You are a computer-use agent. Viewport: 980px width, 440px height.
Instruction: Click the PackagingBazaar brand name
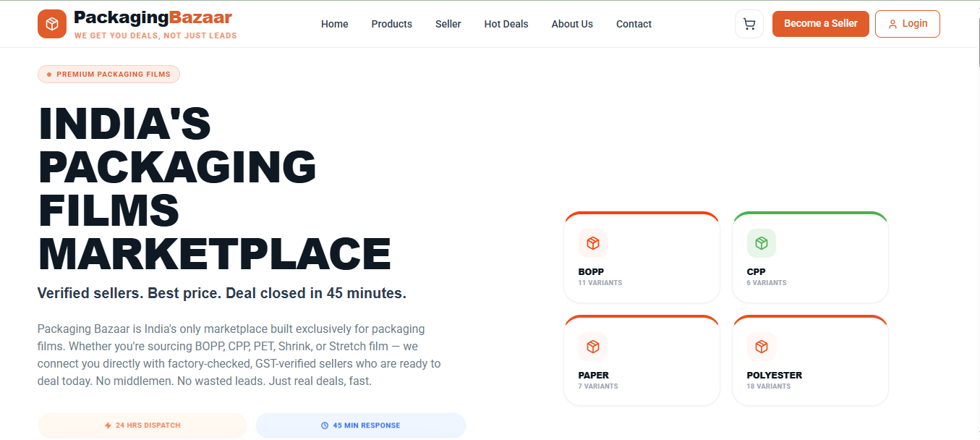[x=153, y=17]
